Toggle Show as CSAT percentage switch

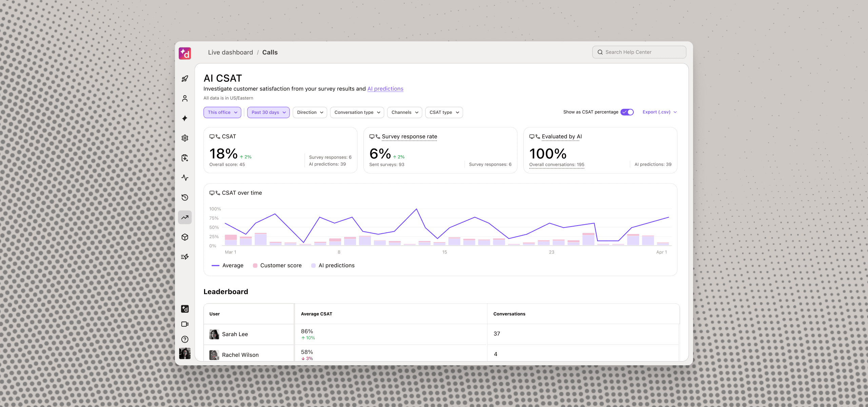(x=627, y=112)
